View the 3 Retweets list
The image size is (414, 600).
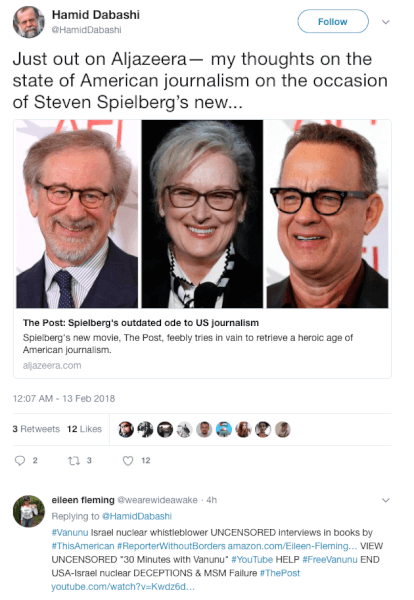36,429
